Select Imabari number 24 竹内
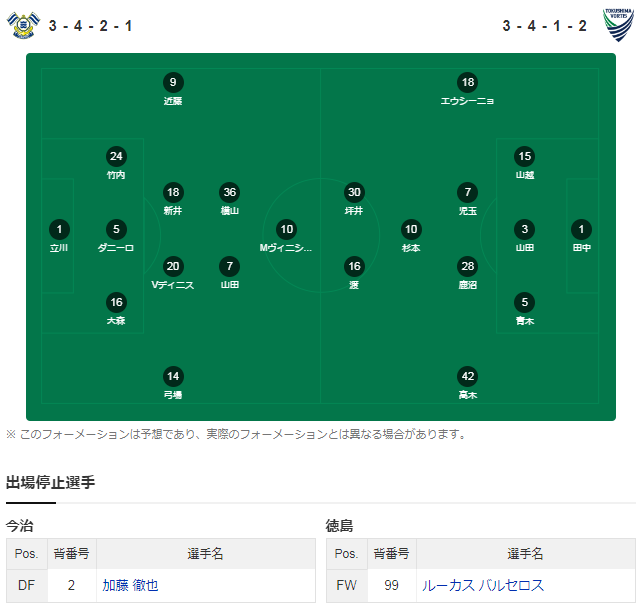The image size is (638, 604). click(116, 163)
